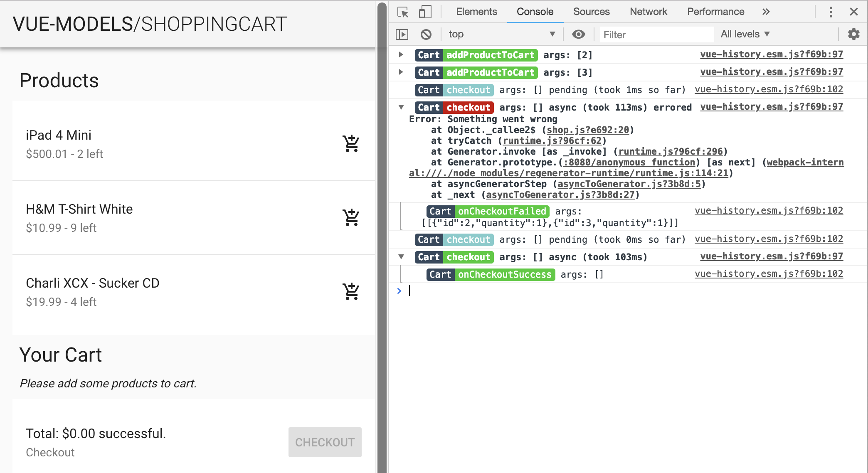The image size is (868, 473).
Task: Add Charli XCX Sucker CD to cart
Action: click(x=351, y=291)
